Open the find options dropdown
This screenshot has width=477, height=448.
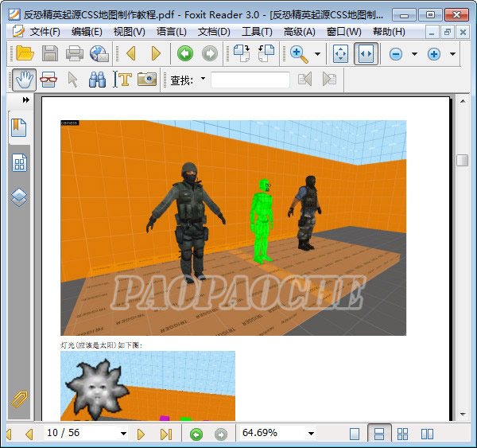point(203,79)
